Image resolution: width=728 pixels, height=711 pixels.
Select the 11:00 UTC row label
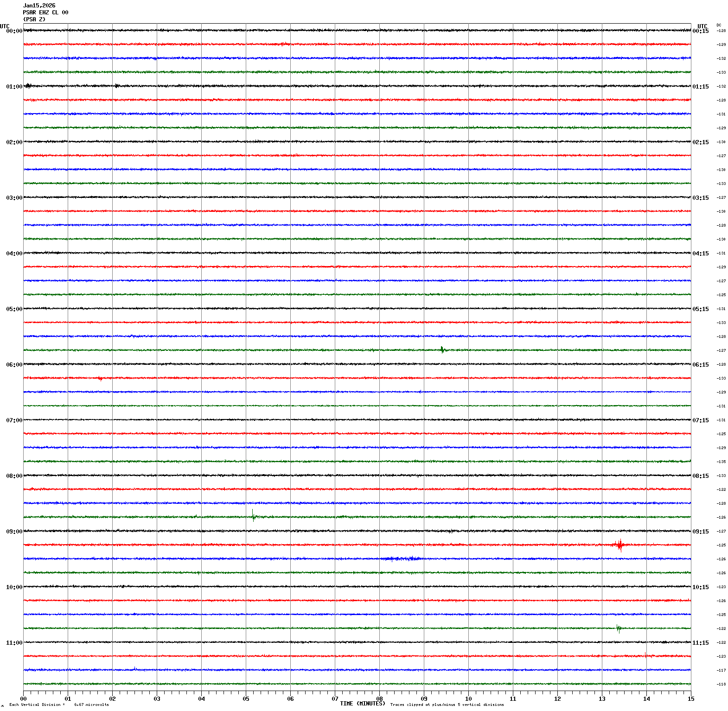pos(14,643)
